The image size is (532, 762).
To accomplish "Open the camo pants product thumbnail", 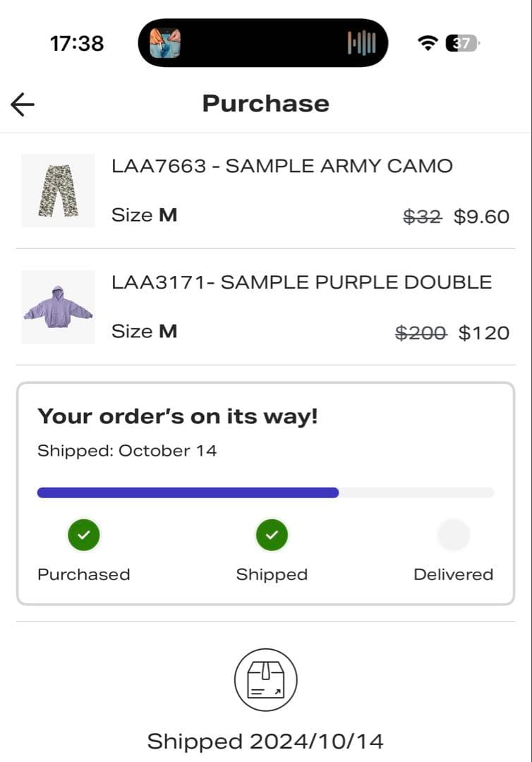I will [58, 190].
